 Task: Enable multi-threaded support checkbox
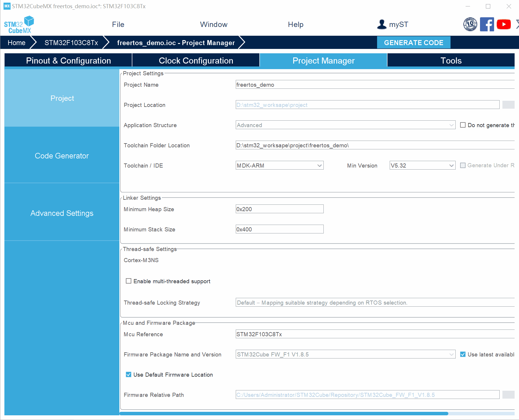coord(128,281)
